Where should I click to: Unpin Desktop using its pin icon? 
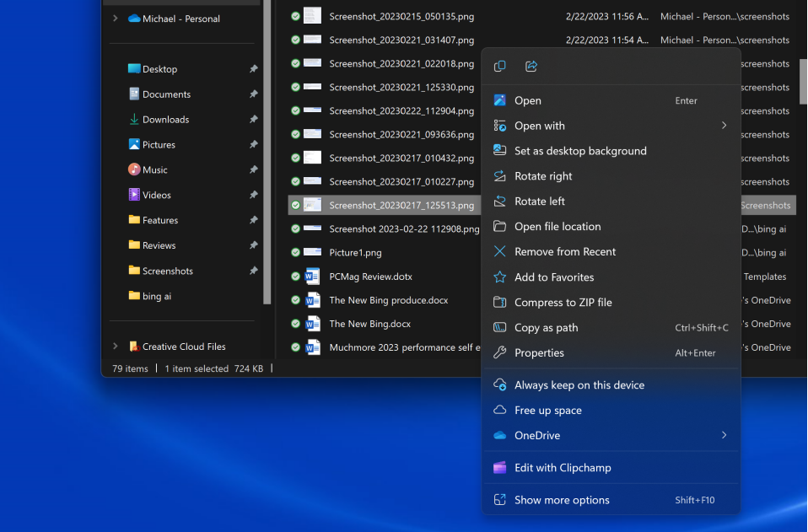tap(253, 69)
